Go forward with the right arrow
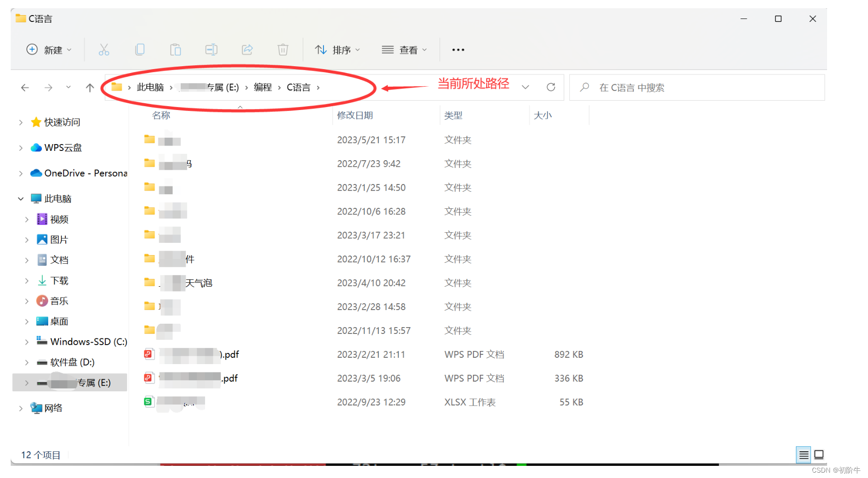The height and width of the screenshot is (478, 868). tap(48, 88)
